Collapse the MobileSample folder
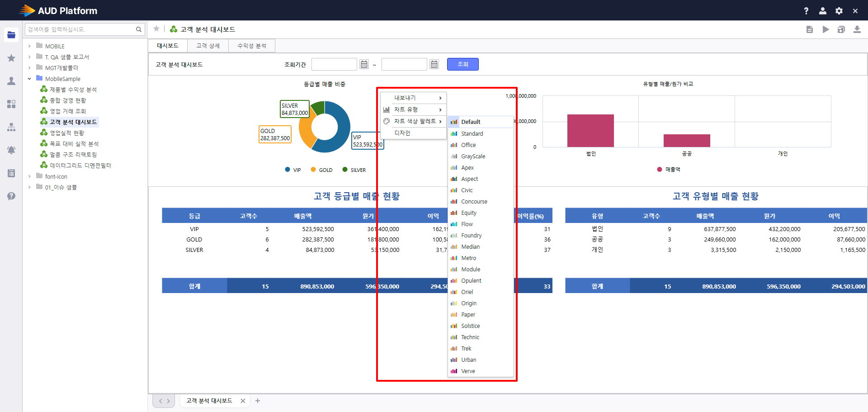Viewport: 868px width, 412px height. pyautogui.click(x=29, y=79)
